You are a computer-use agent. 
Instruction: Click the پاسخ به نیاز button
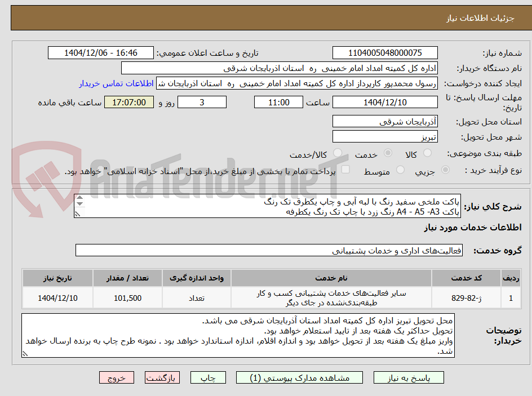409,377
